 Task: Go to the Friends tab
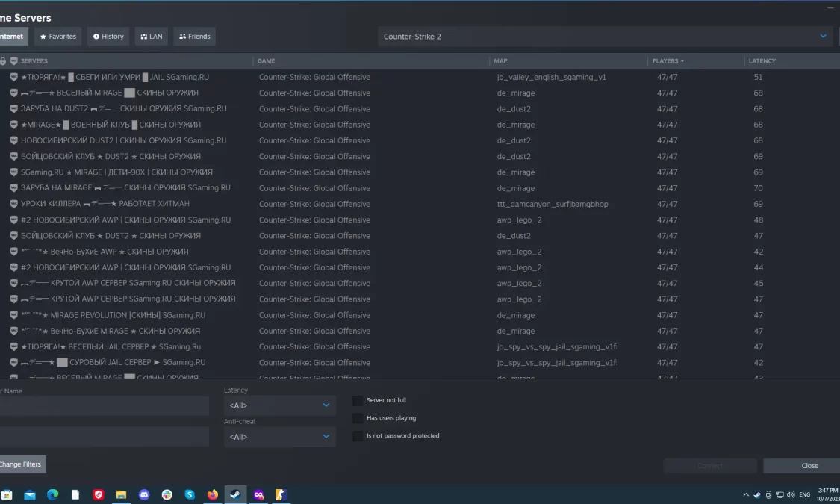pos(194,37)
